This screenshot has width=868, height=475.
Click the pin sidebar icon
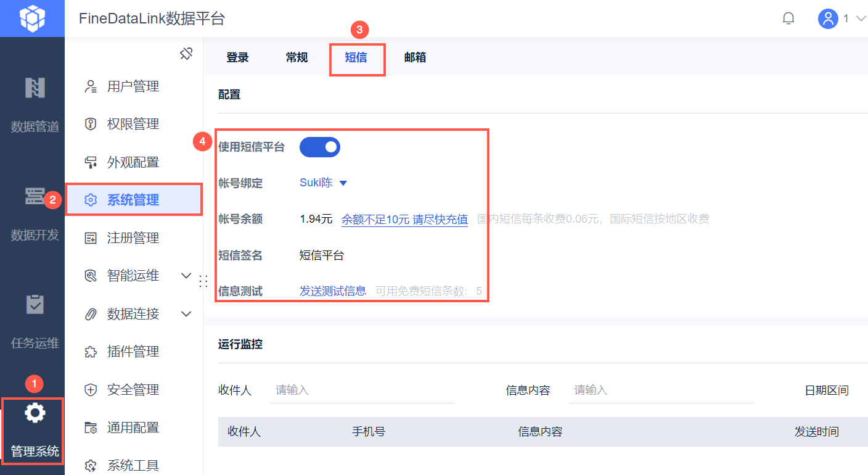[x=186, y=54]
